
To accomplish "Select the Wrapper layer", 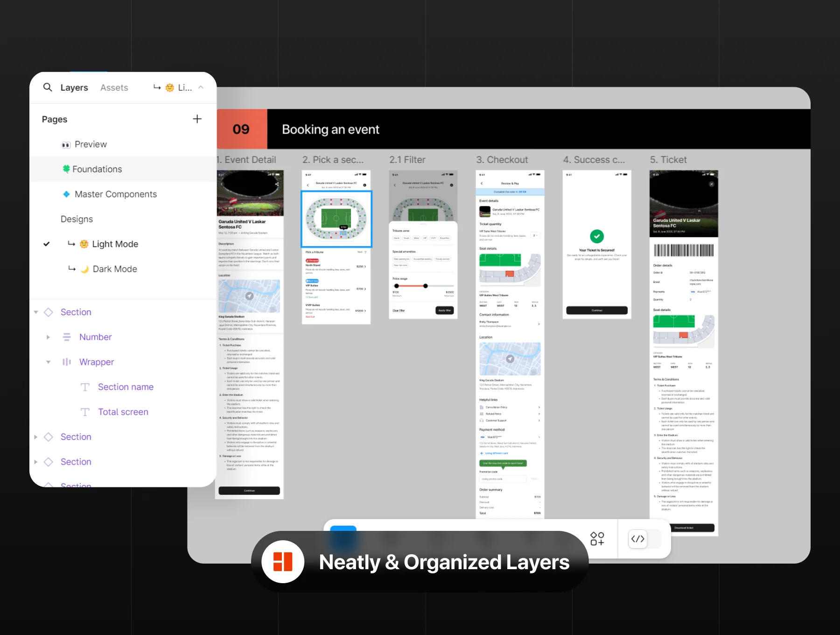I will (x=96, y=362).
